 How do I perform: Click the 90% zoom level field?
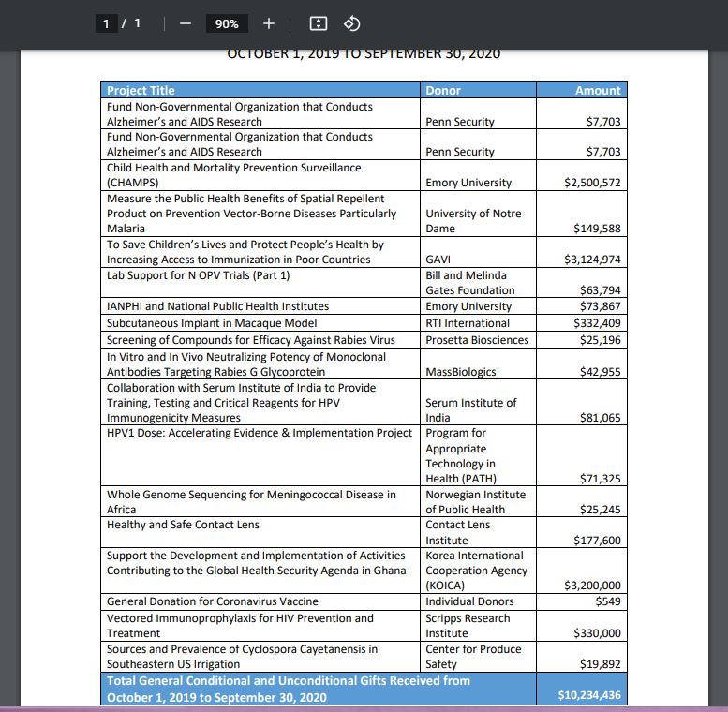click(227, 23)
